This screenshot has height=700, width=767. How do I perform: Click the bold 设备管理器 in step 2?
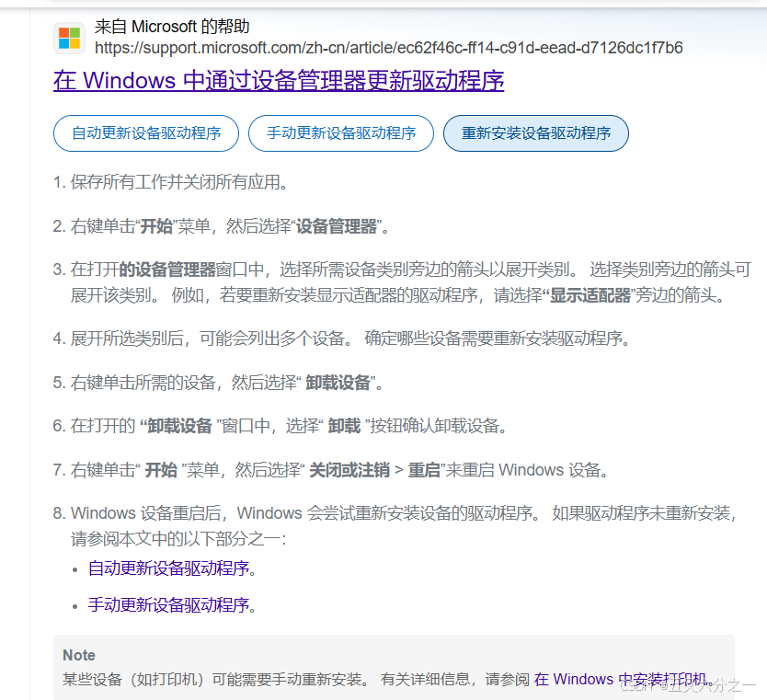337,226
